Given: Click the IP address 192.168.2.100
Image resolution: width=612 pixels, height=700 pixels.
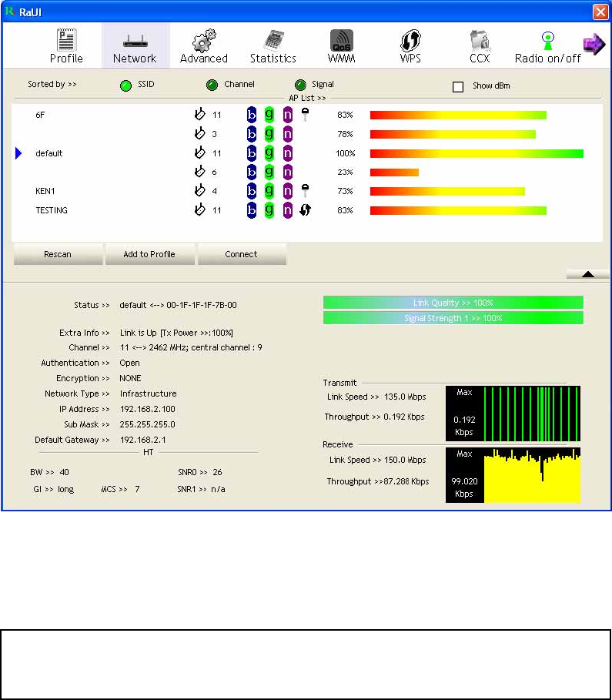Looking at the screenshot, I should tap(147, 409).
